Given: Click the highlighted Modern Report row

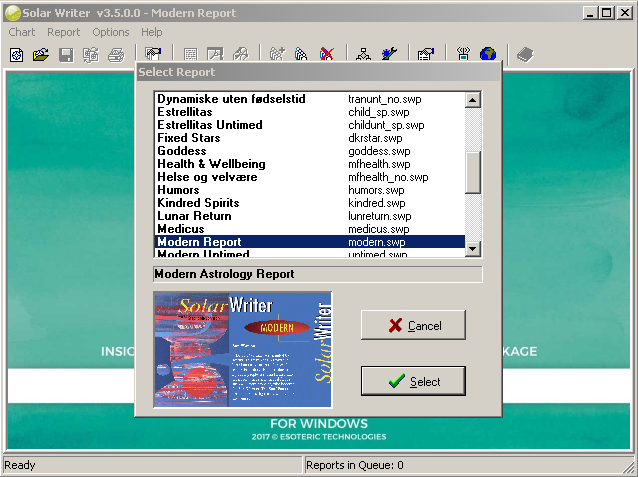Looking at the screenshot, I should (x=310, y=242).
